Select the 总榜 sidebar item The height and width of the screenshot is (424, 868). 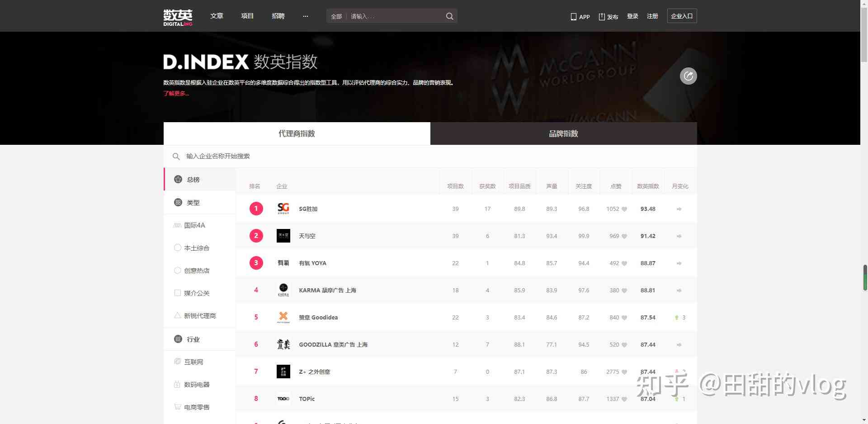coord(199,179)
